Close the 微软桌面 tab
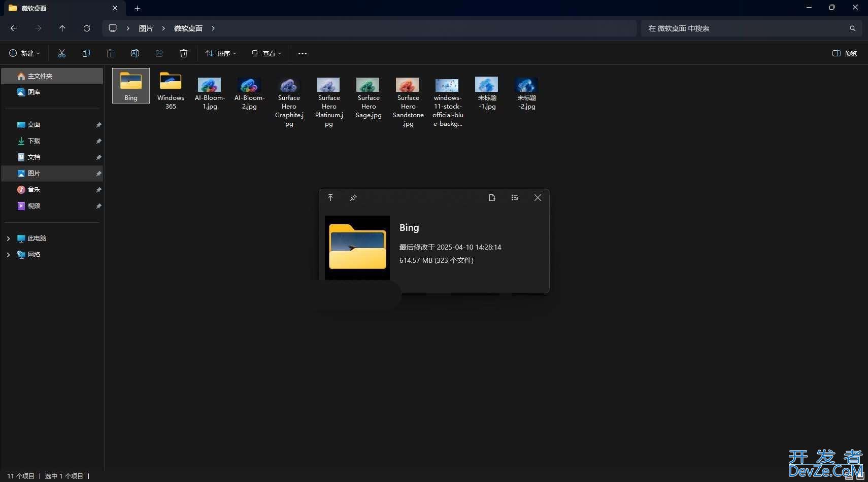 tap(115, 8)
